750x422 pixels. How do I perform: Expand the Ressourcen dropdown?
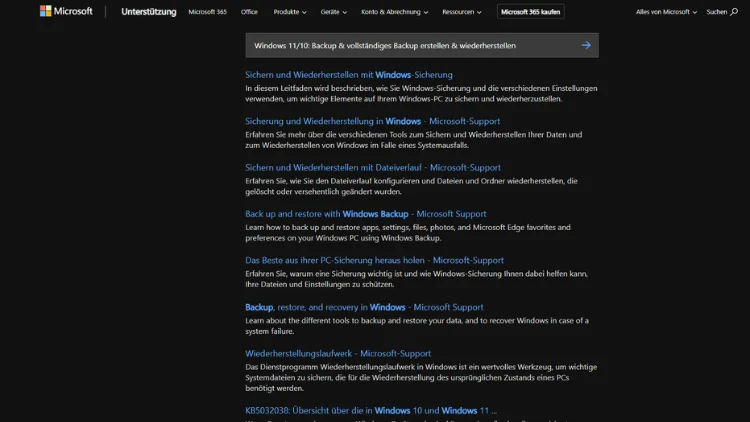[462, 11]
